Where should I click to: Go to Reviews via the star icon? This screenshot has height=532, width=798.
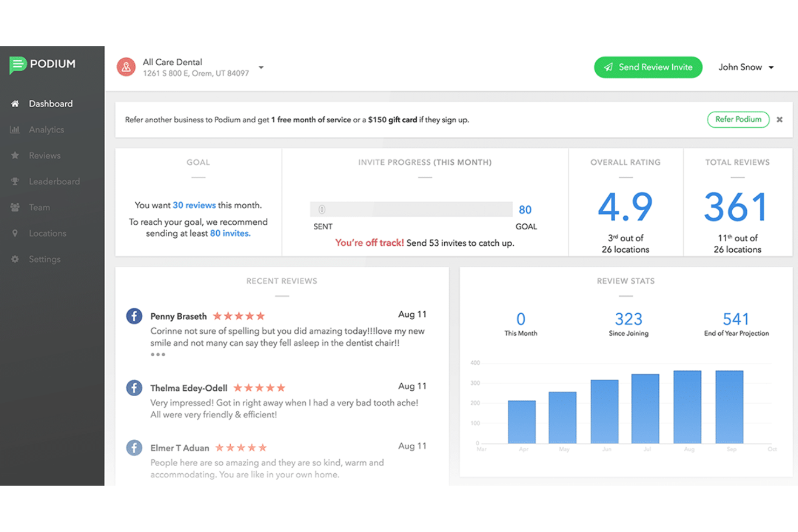pyautogui.click(x=45, y=155)
